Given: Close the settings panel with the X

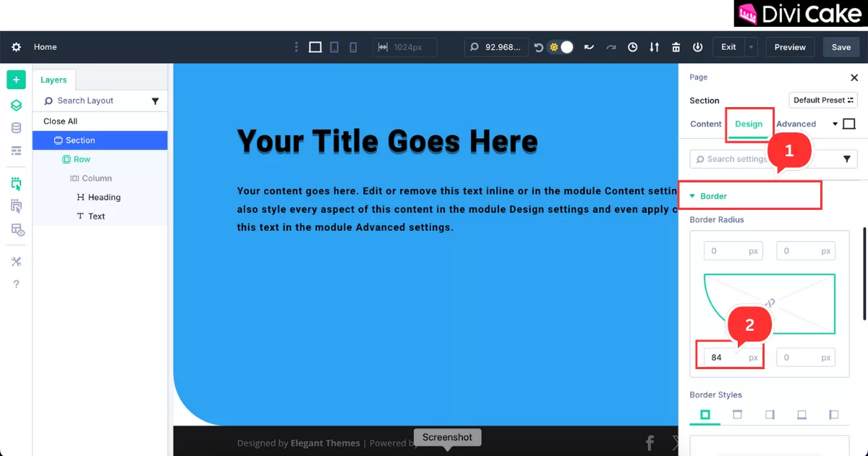Looking at the screenshot, I should pos(854,77).
